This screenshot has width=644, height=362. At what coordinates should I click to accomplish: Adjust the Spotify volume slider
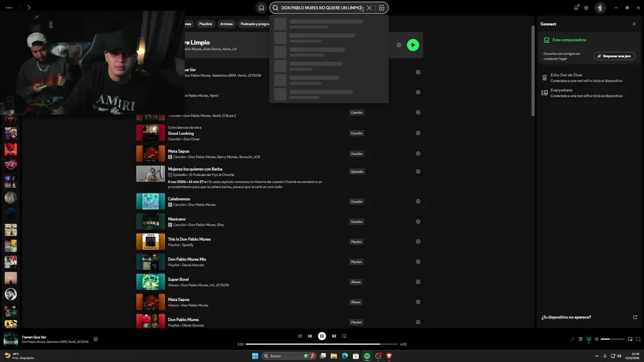tap(612, 339)
